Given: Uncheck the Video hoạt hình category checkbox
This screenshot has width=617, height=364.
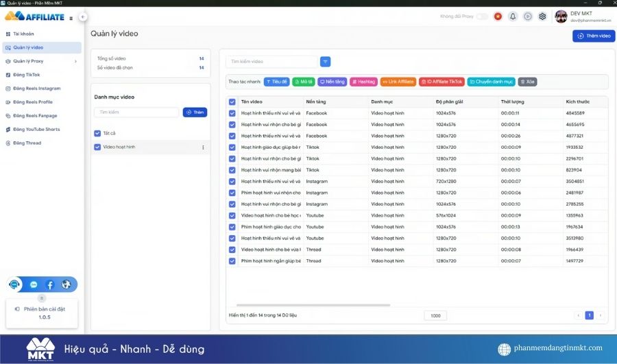Looking at the screenshot, I should pyautogui.click(x=97, y=147).
